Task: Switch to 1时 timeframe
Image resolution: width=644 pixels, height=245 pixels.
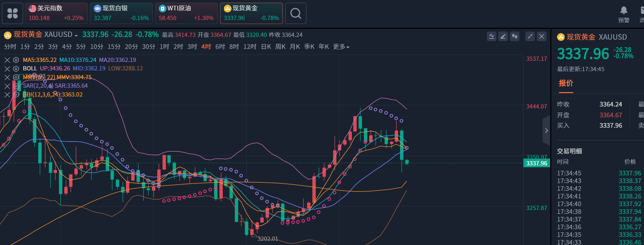Action: pos(164,47)
